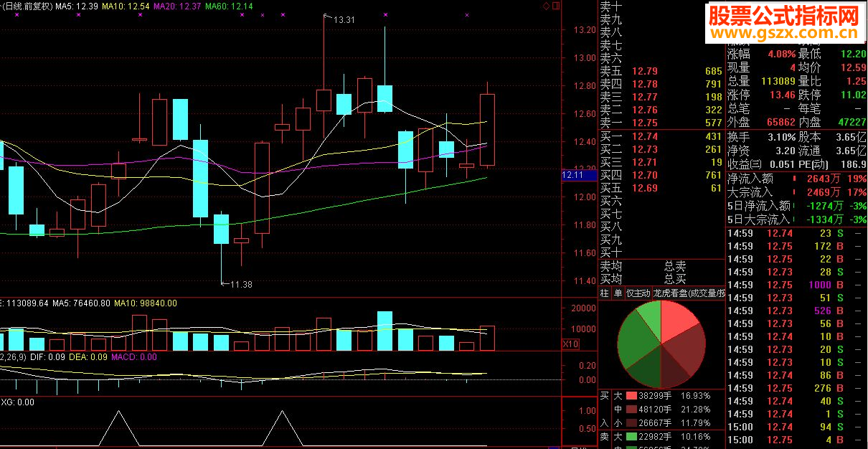Viewport: 868px width, 449px height.
Task: Select the 买四 12.70 order row
Action: point(661,175)
